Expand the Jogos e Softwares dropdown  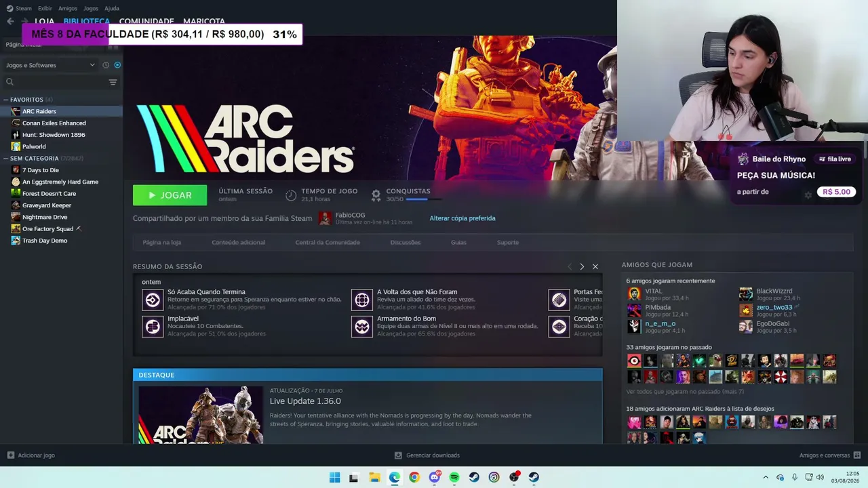[x=51, y=65]
